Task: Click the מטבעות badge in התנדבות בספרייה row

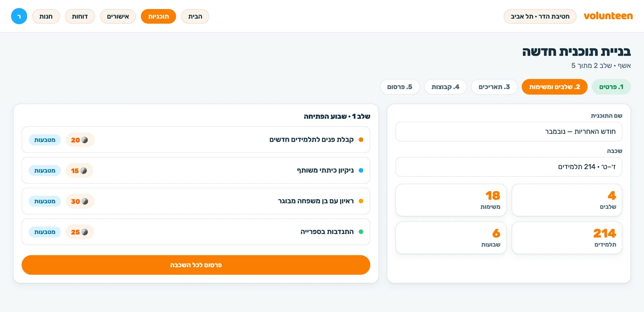Action: tap(45, 232)
